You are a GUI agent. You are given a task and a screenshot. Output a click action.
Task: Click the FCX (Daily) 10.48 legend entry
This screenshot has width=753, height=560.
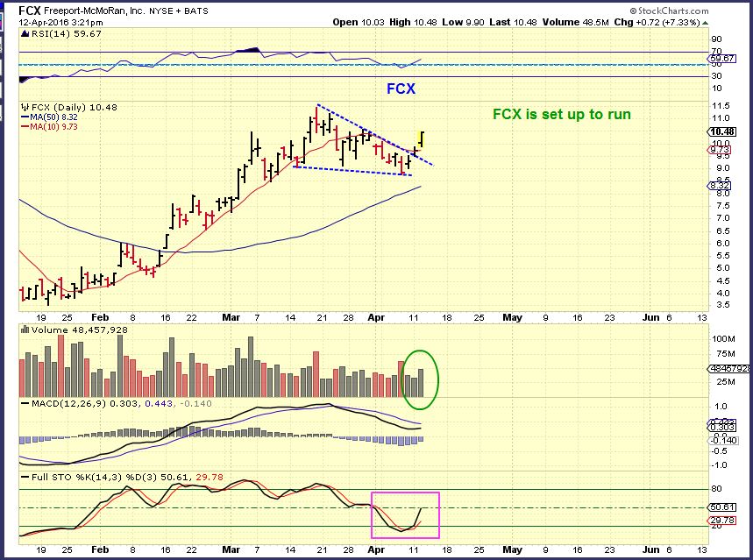point(74,107)
